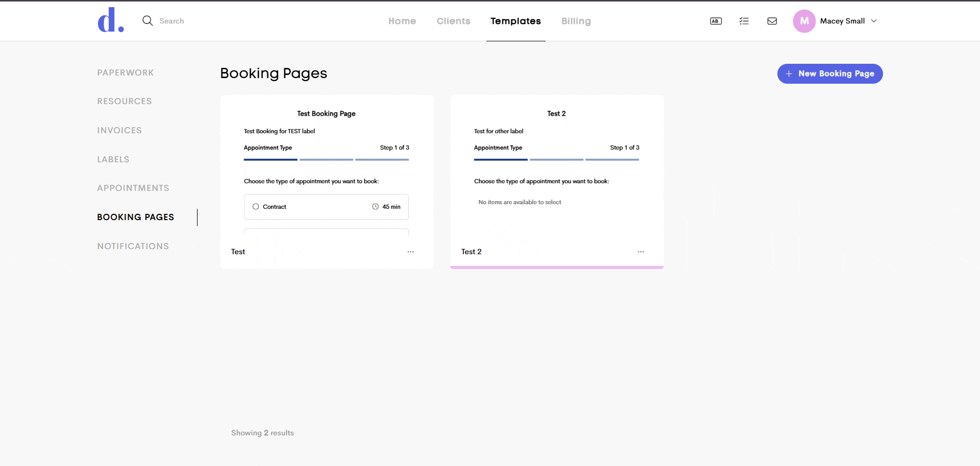This screenshot has height=466, width=980.
Task: Select Booking Pages in the sidebar
Action: coord(136,217)
